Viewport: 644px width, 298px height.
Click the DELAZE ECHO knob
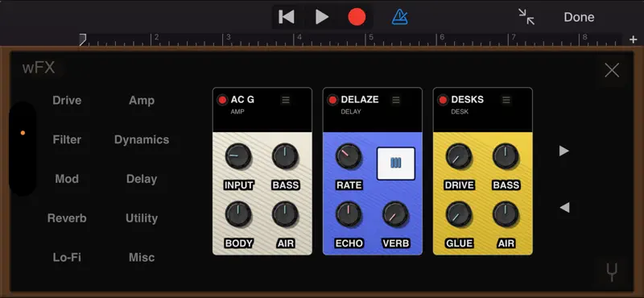click(349, 214)
